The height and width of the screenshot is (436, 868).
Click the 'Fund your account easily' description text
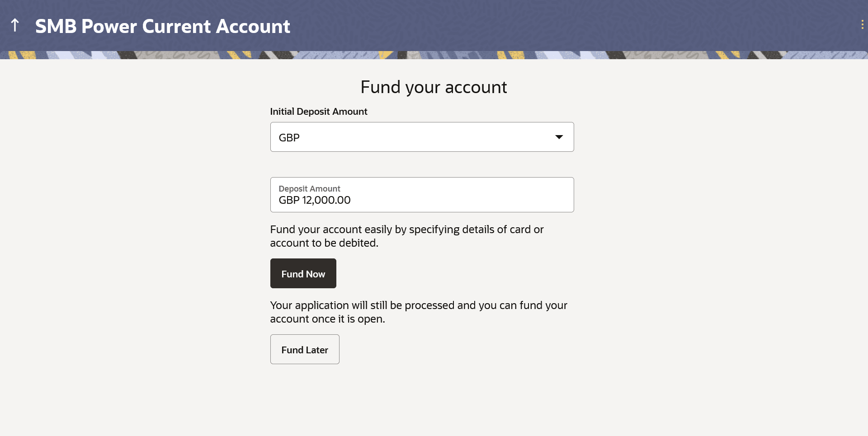tap(406, 230)
